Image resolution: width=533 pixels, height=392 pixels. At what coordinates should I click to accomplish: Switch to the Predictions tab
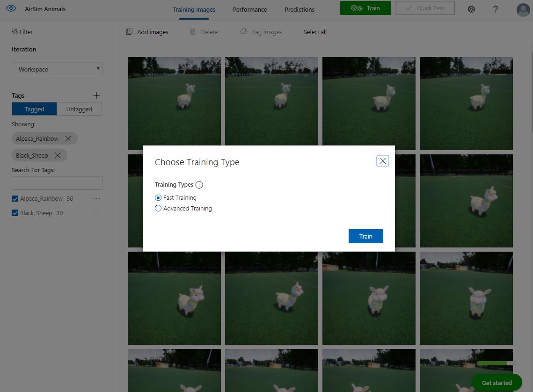299,9
